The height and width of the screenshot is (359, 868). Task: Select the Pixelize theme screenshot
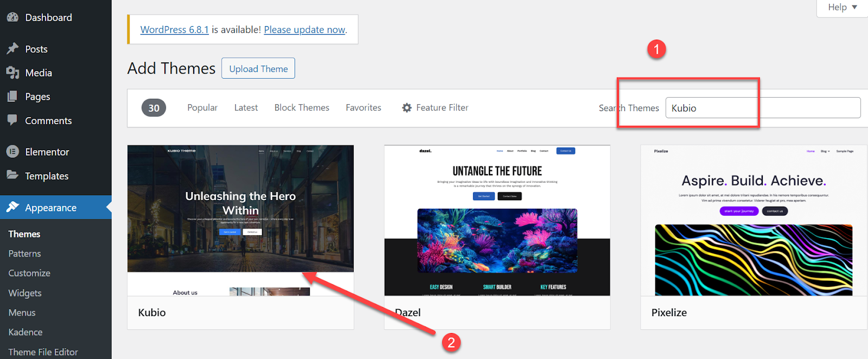coord(754,221)
